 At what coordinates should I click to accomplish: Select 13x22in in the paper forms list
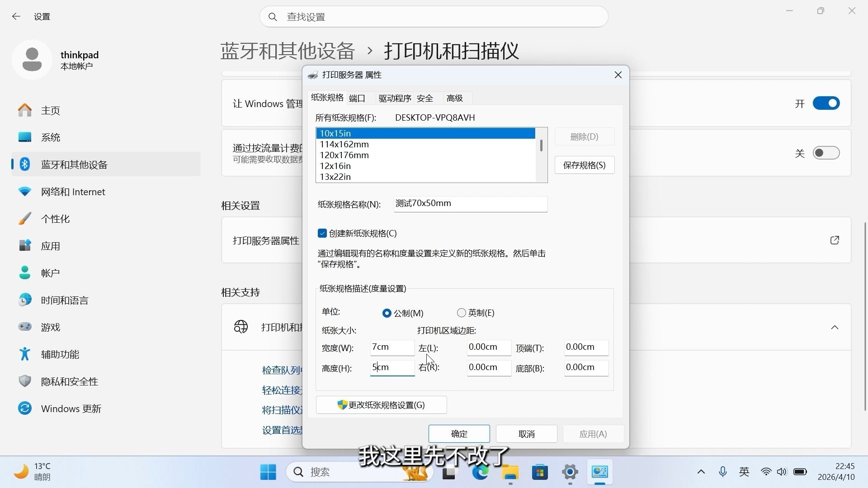click(425, 177)
